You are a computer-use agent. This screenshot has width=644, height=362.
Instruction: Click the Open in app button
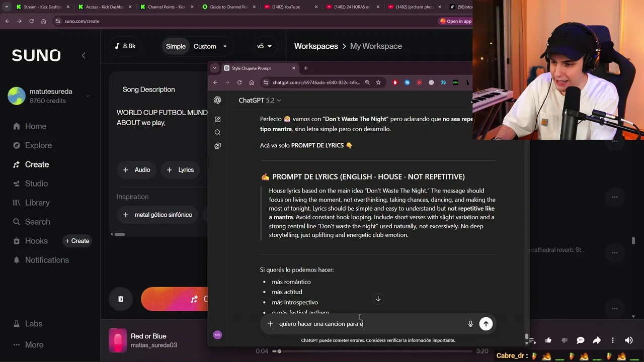click(456, 21)
